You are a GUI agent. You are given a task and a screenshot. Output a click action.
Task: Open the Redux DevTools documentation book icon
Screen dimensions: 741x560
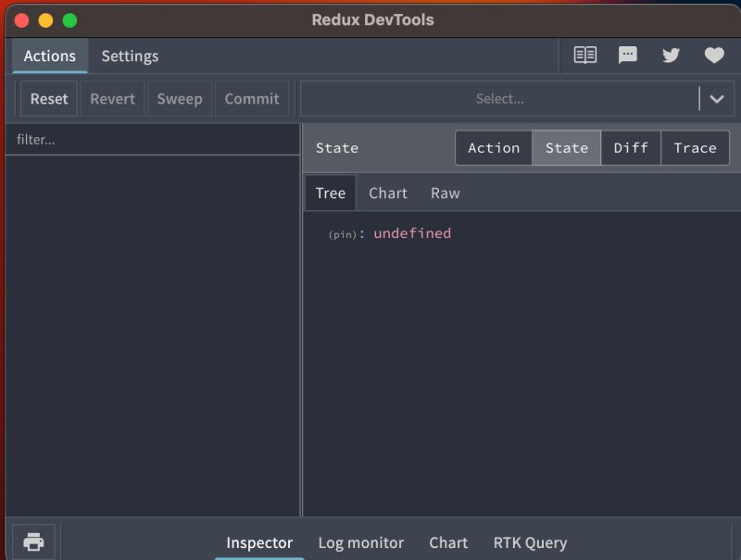[x=585, y=55]
